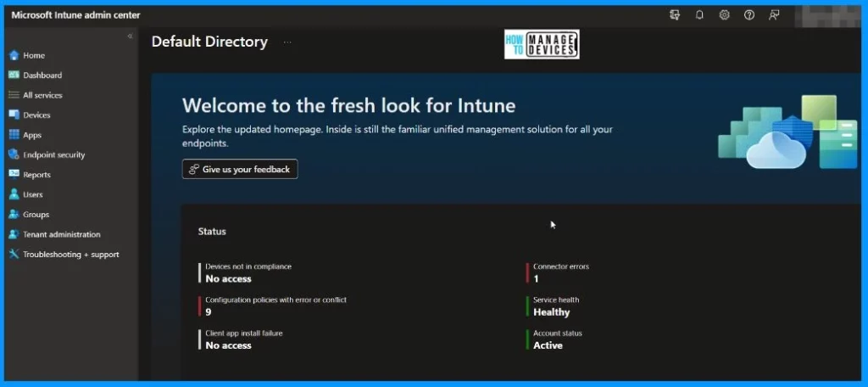This screenshot has height=387, width=868.
Task: Open Dashboard from navigation
Action: [x=42, y=75]
